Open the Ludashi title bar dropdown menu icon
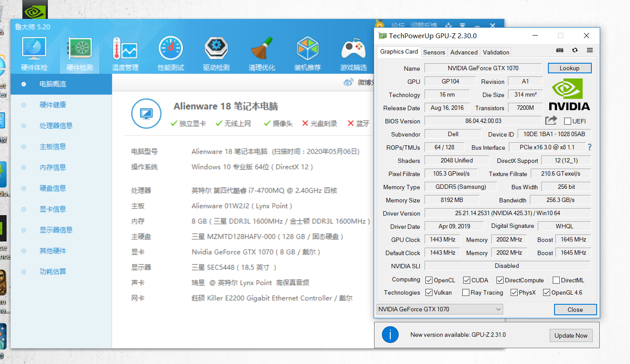Viewport: 630px width, 364px height. coord(462,26)
